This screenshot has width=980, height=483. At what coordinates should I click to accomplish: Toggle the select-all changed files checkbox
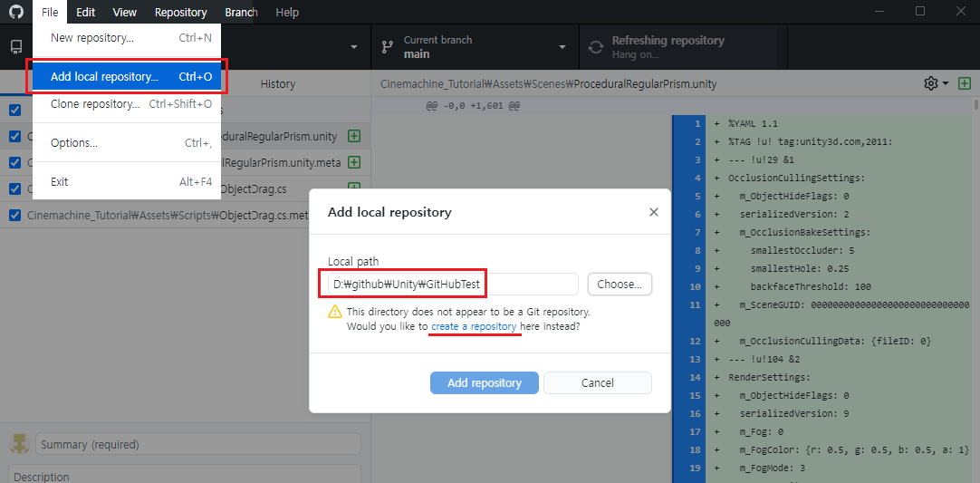(15, 111)
